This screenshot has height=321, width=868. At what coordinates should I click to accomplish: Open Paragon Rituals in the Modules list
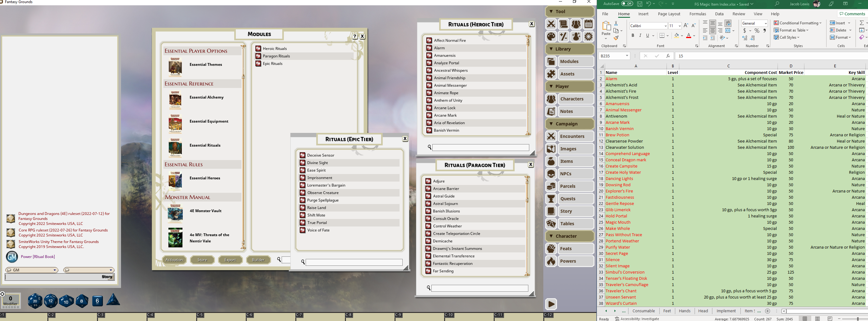click(x=276, y=56)
